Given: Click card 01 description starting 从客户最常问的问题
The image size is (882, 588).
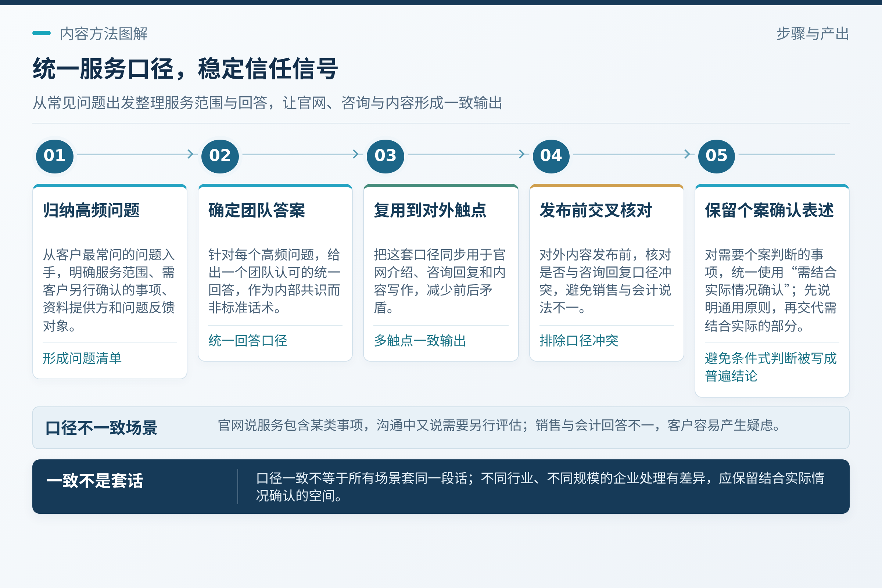Looking at the screenshot, I should click(x=109, y=290).
